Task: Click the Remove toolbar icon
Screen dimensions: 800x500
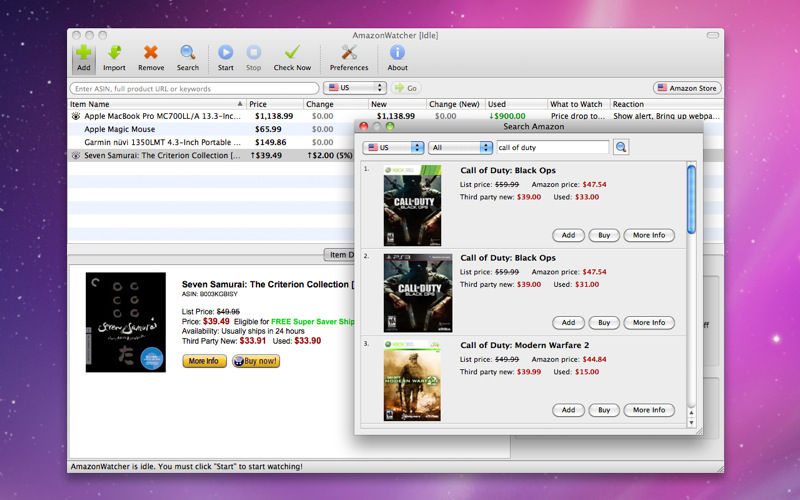Action: coord(151,52)
